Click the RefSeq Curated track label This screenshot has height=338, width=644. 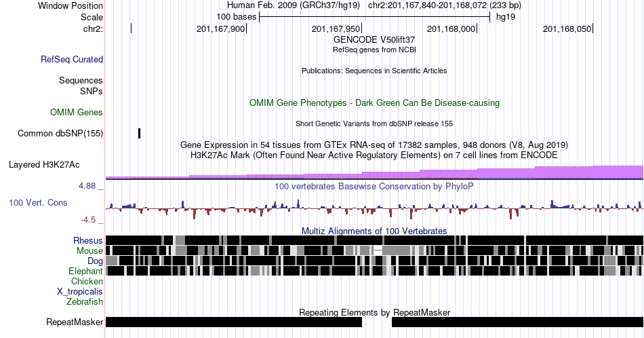pos(72,59)
